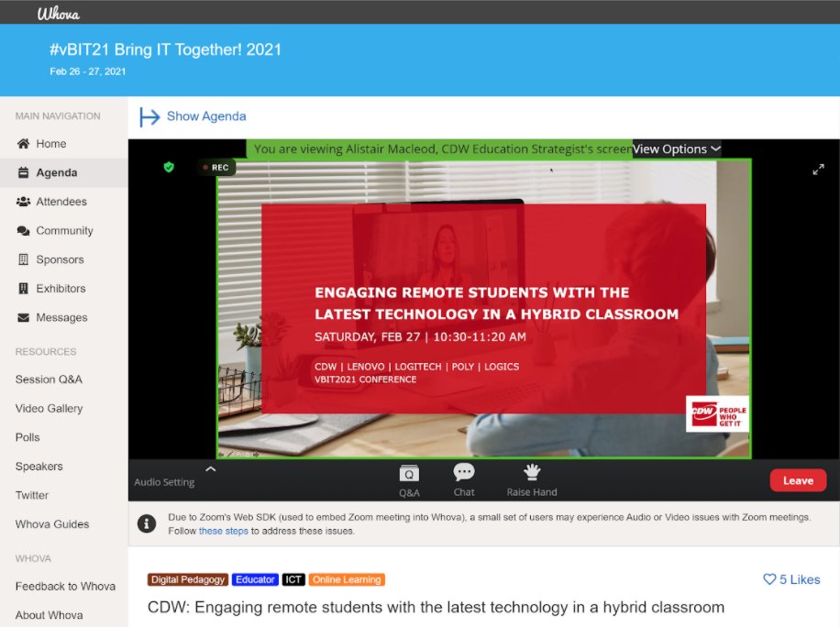Click the Digital Pedagogy tag
This screenshot has height=627, width=840.
187,579
